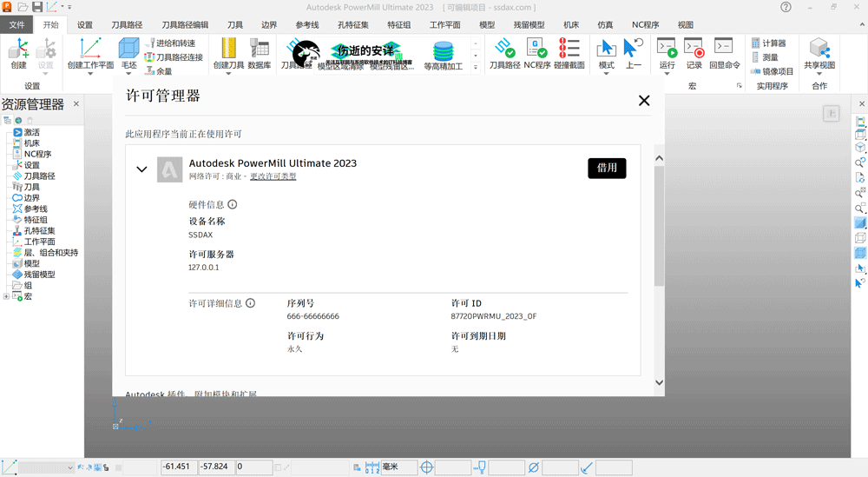Viewport: 868px width, 477px height.
Task: Click the tool diameter status bar icon
Action: click(x=534, y=467)
